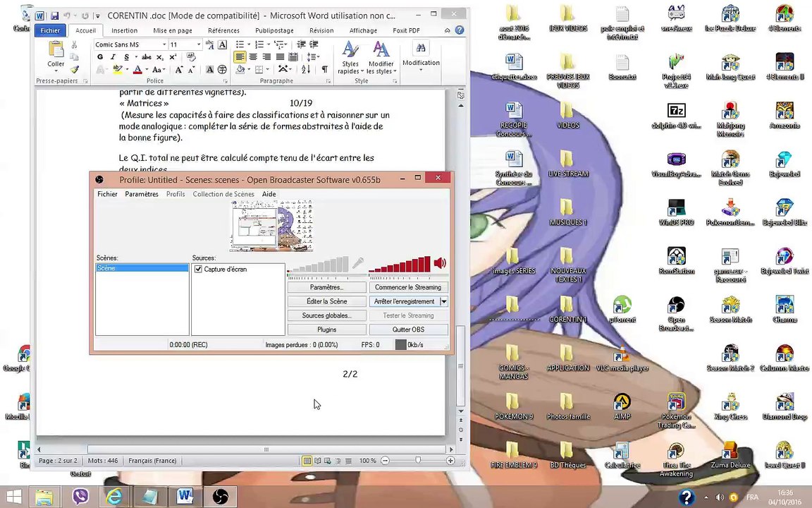Decrease indent in Paragraphe group
The image size is (812, 508).
coord(301,44)
